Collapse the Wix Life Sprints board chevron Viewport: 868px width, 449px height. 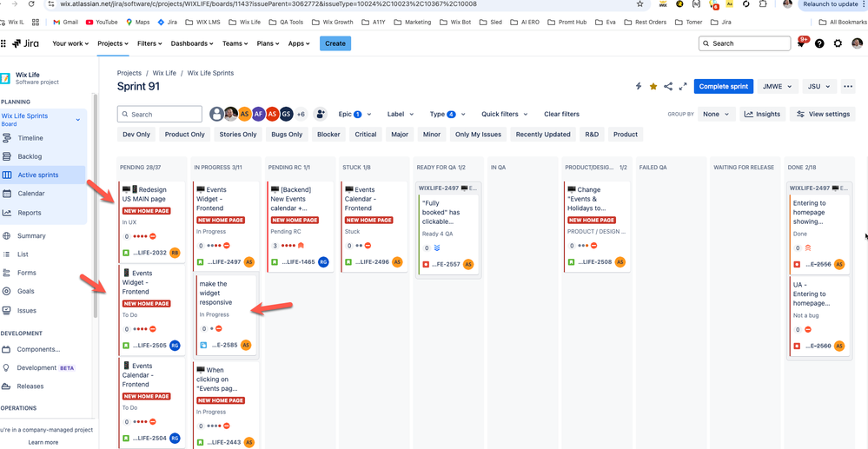click(x=78, y=120)
